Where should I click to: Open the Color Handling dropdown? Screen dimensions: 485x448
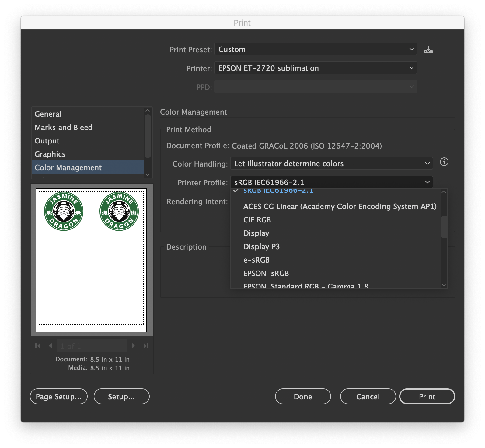331,164
